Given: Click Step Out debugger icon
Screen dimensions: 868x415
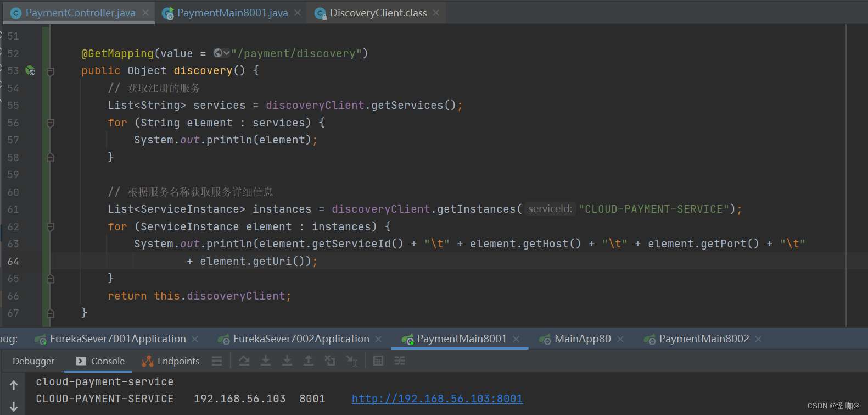Looking at the screenshot, I should [309, 361].
